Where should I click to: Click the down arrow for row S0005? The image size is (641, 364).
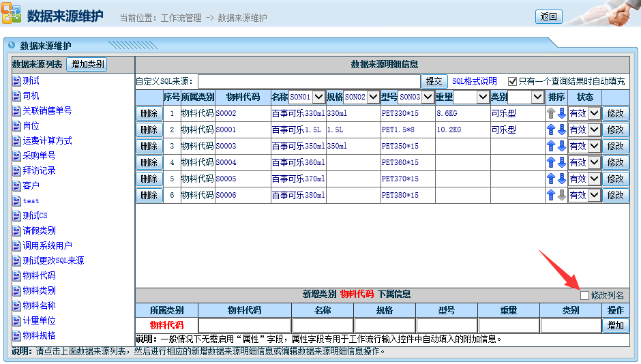pos(561,179)
